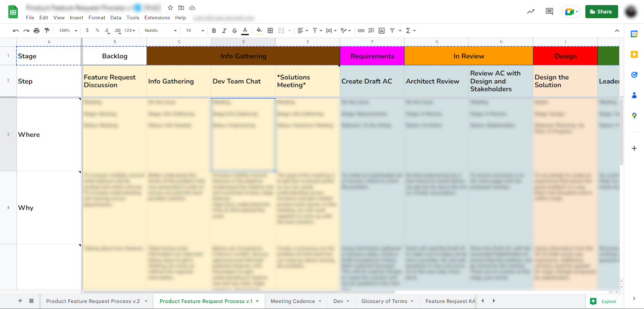The height and width of the screenshot is (309, 644).
Task: Move the document to a folder
Action: click(x=181, y=8)
